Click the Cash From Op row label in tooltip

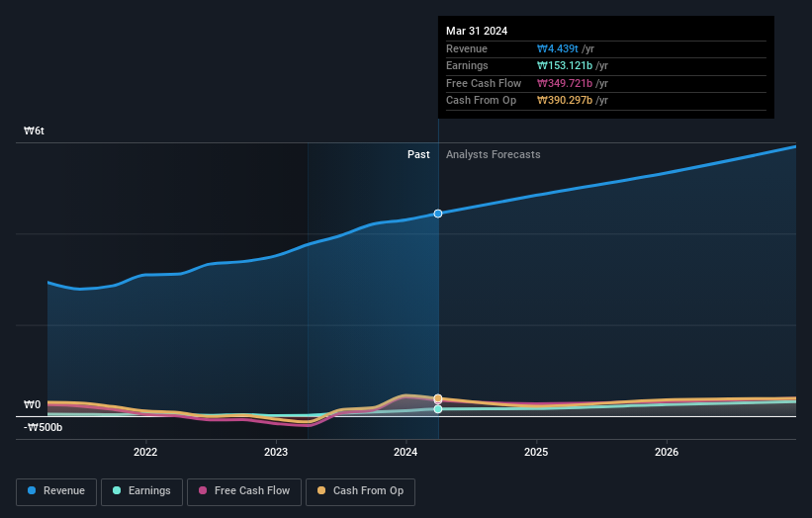(481, 101)
